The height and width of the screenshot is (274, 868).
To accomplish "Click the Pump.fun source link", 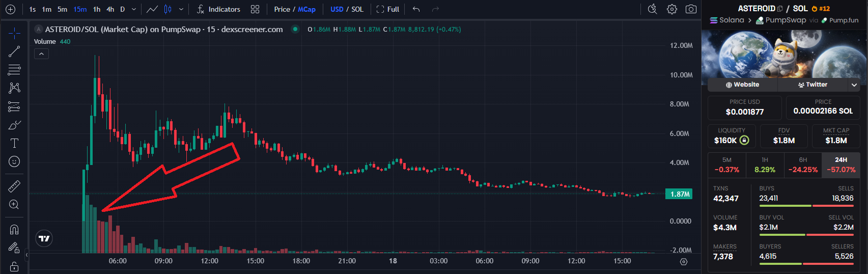I will (840, 20).
